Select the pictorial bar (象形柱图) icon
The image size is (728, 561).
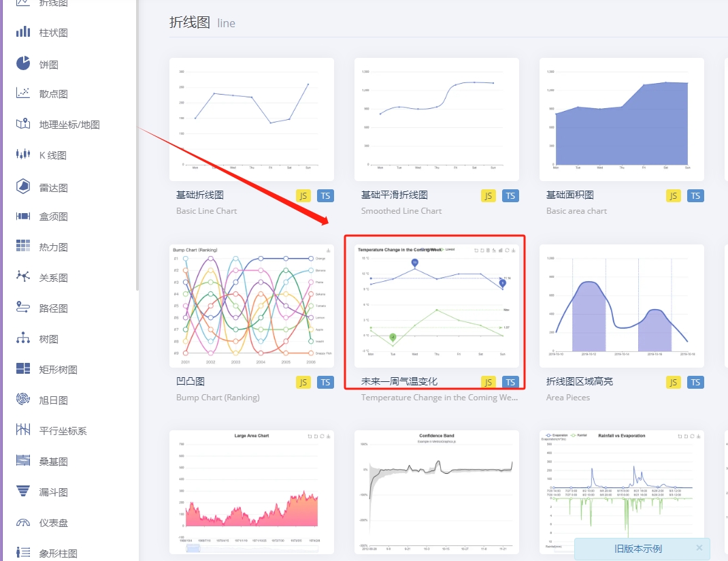click(23, 552)
